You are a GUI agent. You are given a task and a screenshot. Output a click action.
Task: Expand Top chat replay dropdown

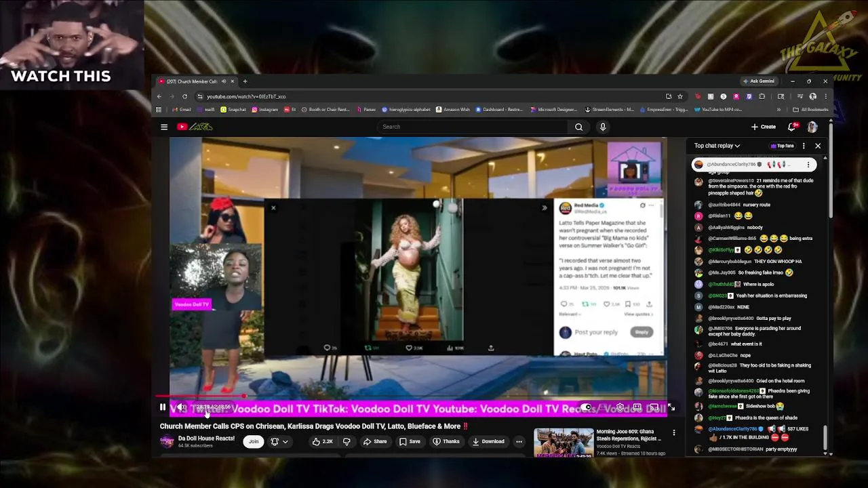click(717, 146)
